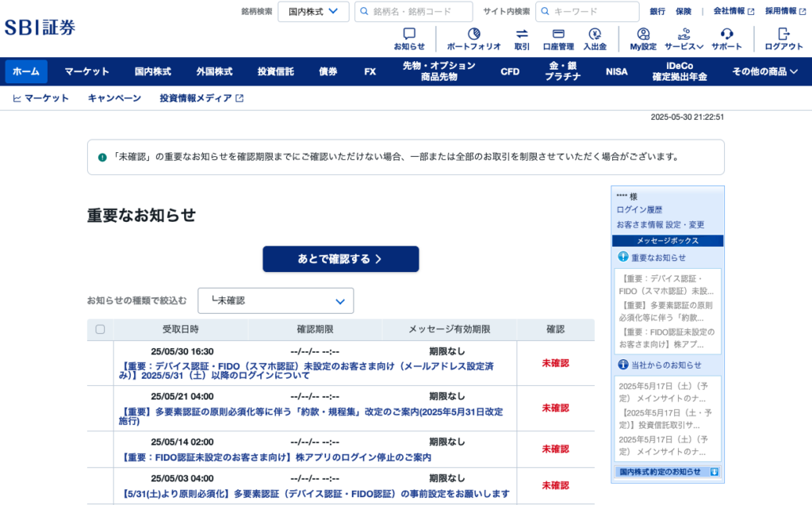Click the 入出金 deposit/withdrawal icon

[595, 34]
